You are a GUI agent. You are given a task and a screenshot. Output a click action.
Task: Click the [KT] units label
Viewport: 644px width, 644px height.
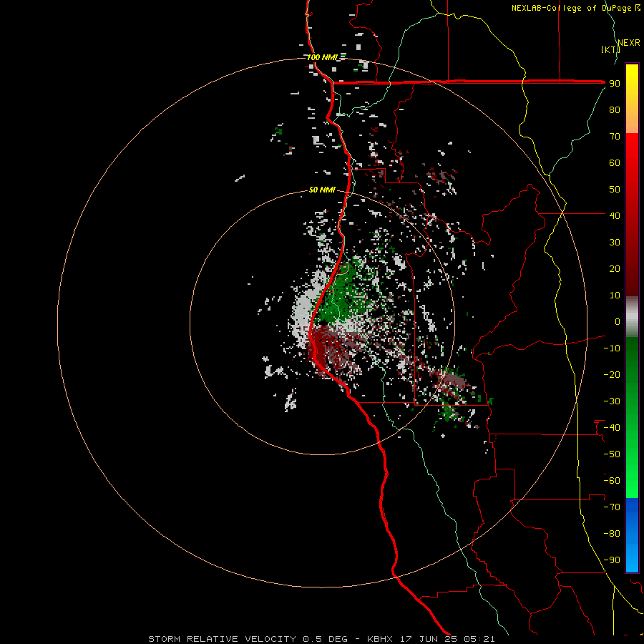pyautogui.click(x=610, y=49)
